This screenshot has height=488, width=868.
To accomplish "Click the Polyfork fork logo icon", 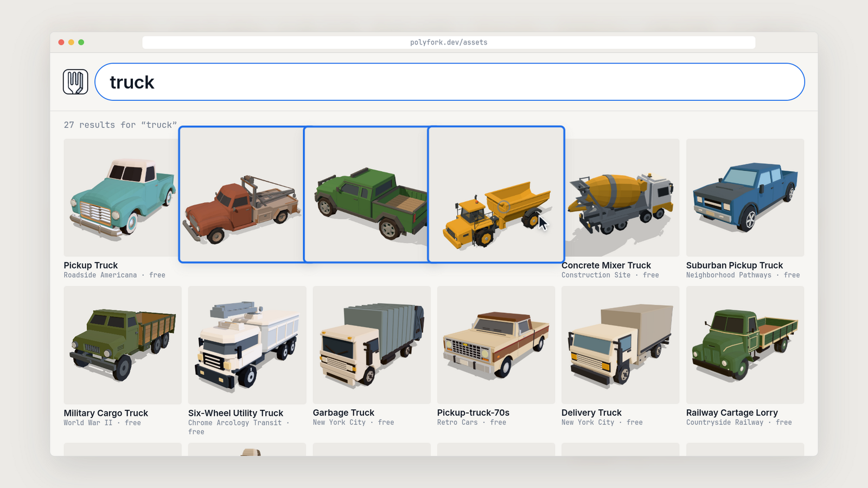I will [x=75, y=82].
